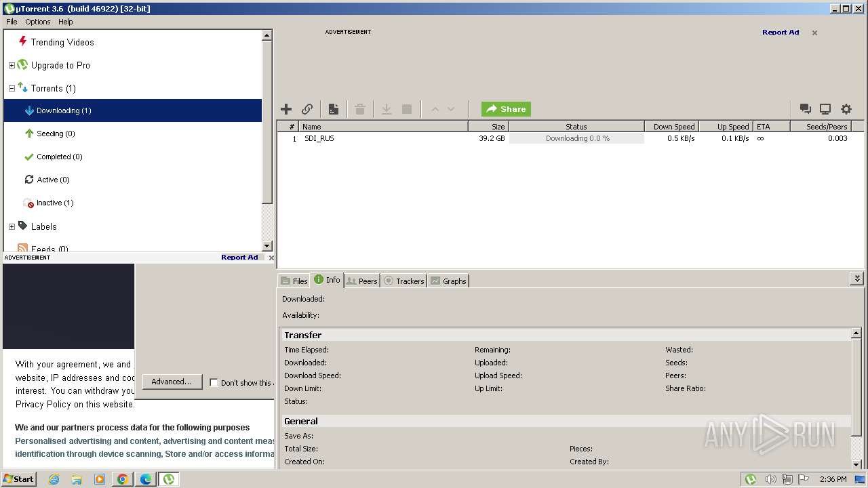Click the Move Up Queue arrow
This screenshot has width=868, height=488.
click(435, 109)
